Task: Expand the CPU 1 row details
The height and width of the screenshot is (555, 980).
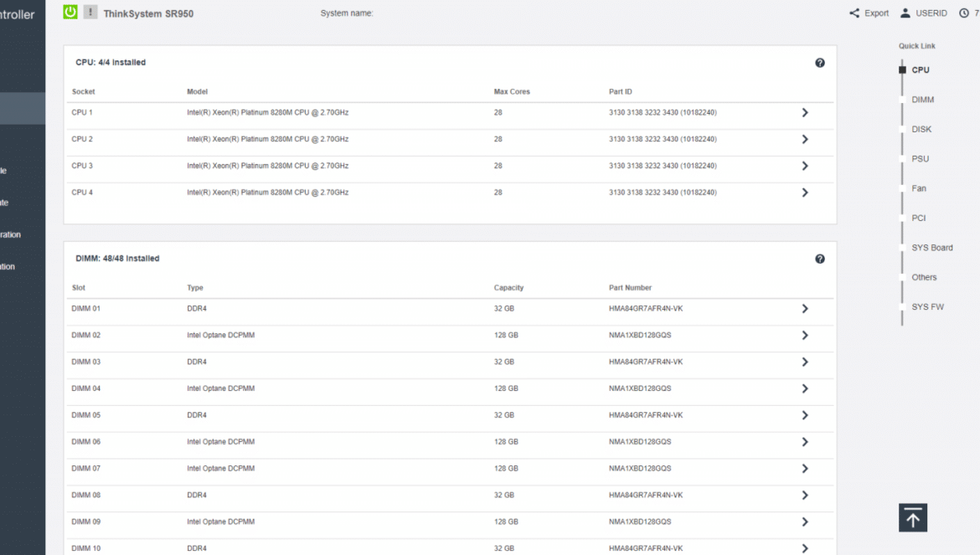Action: click(x=805, y=113)
